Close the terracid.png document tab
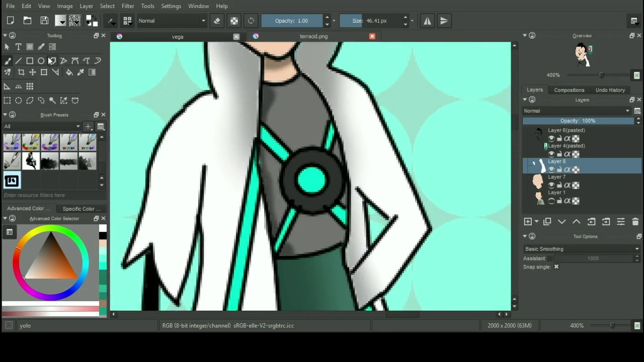This screenshot has width=644, height=362. [x=372, y=36]
